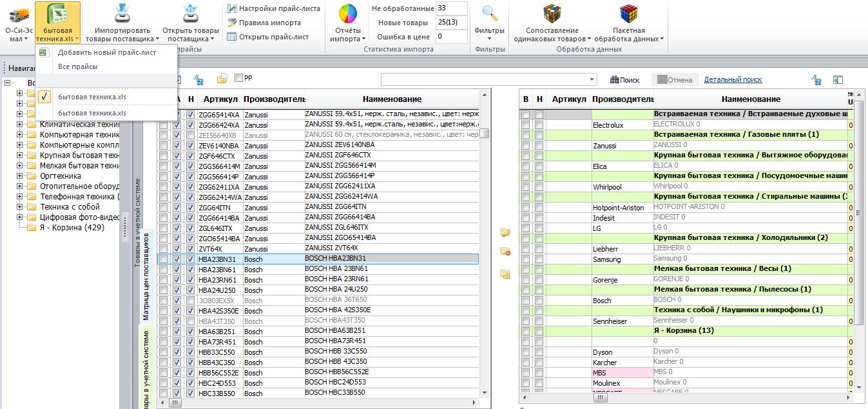Open Настройки прайс-листа settings
Viewport: 868px width, 409px height.
point(273,8)
